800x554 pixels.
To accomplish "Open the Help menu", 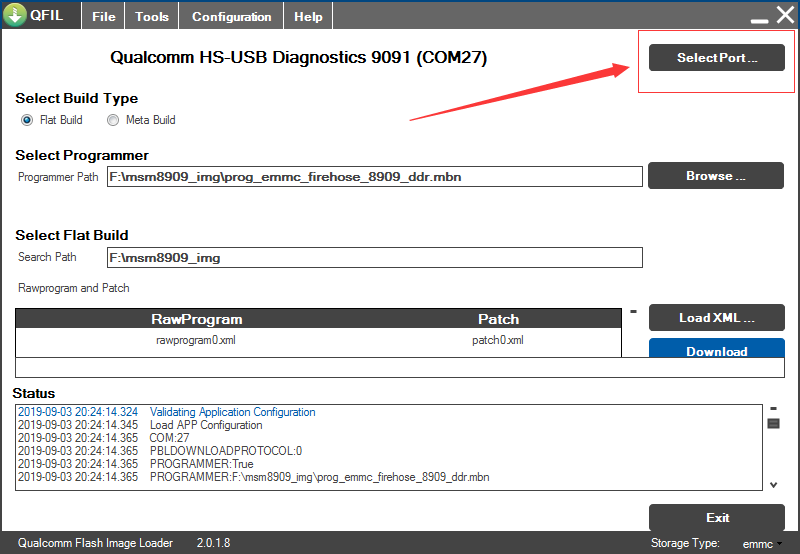I will click(308, 16).
